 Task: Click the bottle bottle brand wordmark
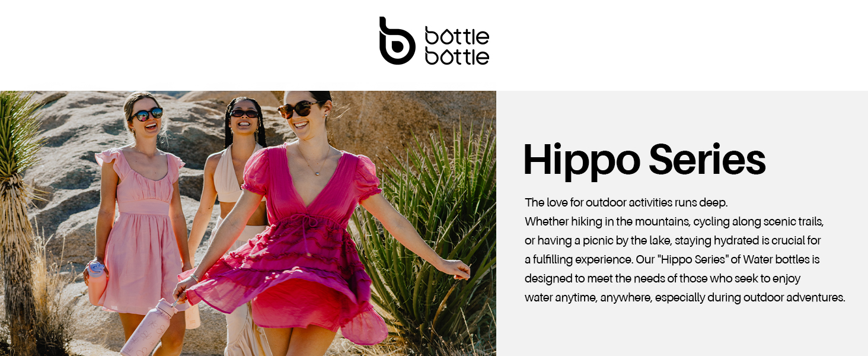[x=457, y=46]
